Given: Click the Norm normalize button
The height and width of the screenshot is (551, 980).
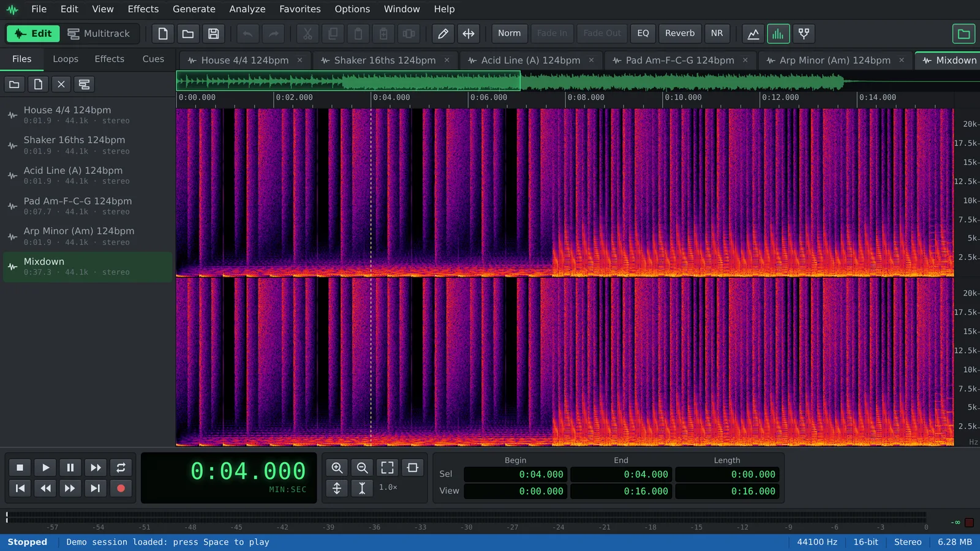Looking at the screenshot, I should [x=510, y=34].
